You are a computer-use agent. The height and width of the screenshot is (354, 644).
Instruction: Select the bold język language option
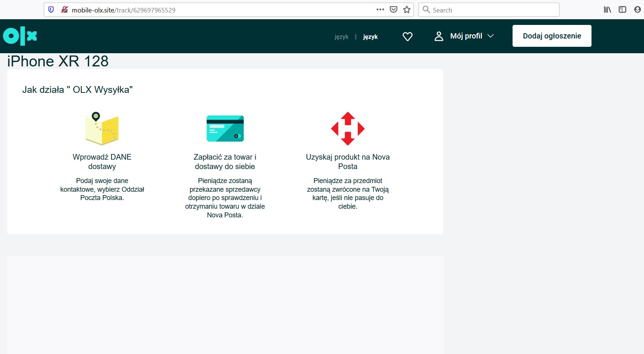pyautogui.click(x=370, y=37)
